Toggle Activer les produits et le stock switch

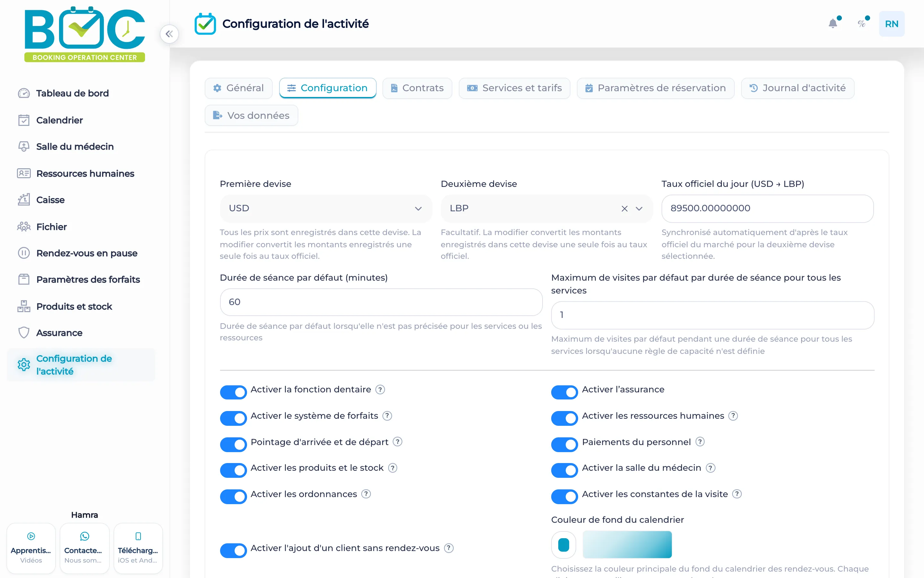(233, 470)
